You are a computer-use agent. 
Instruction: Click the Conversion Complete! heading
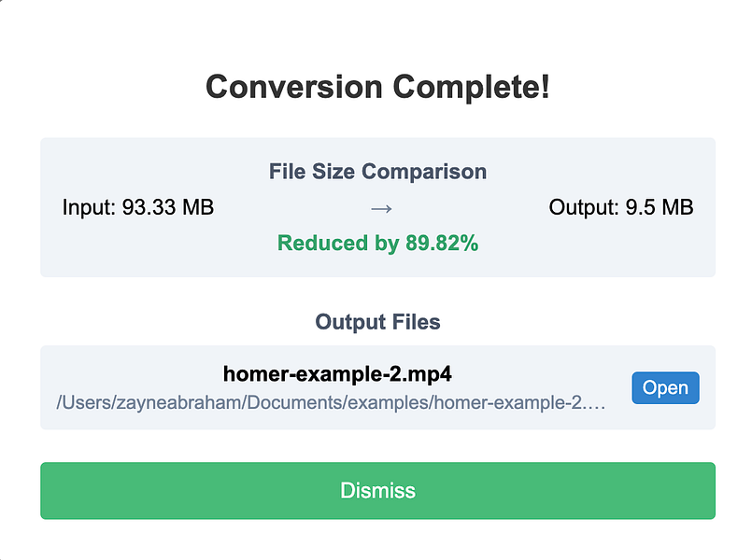[377, 88]
